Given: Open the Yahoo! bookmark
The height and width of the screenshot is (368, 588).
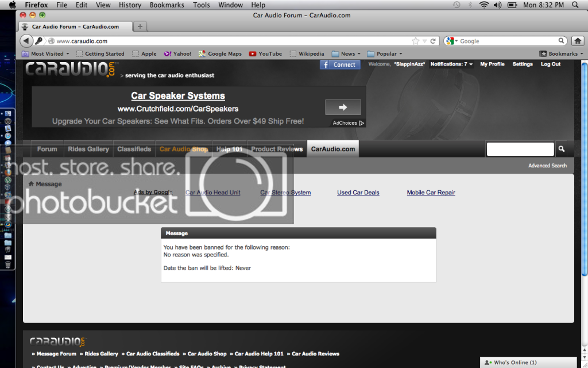Looking at the screenshot, I should point(178,53).
